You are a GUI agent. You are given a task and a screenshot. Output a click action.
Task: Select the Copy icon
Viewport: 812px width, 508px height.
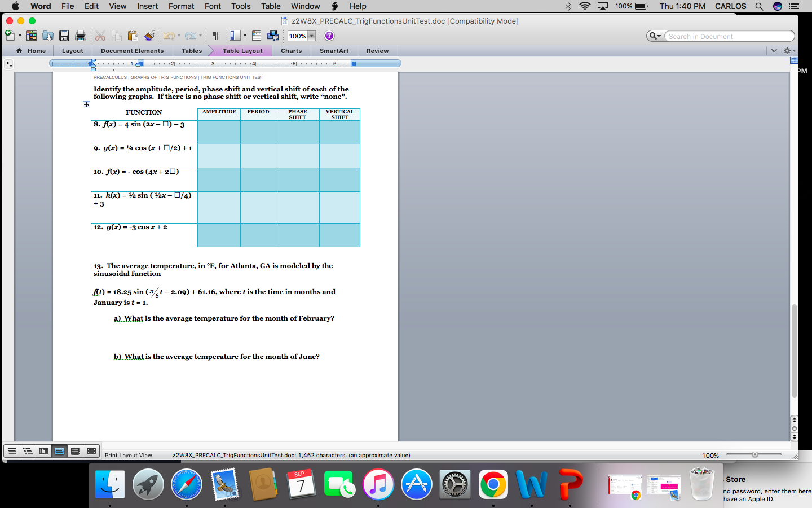point(116,36)
